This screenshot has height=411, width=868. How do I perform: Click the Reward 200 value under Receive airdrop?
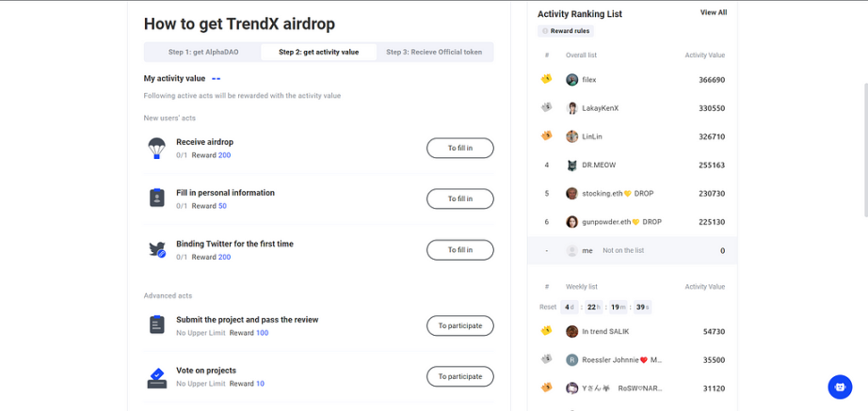coord(224,155)
